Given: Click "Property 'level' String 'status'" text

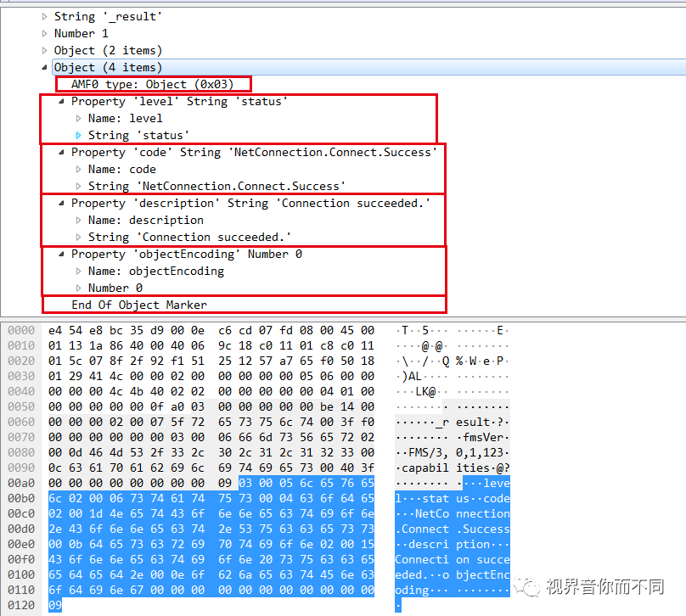Looking at the screenshot, I should tap(179, 102).
